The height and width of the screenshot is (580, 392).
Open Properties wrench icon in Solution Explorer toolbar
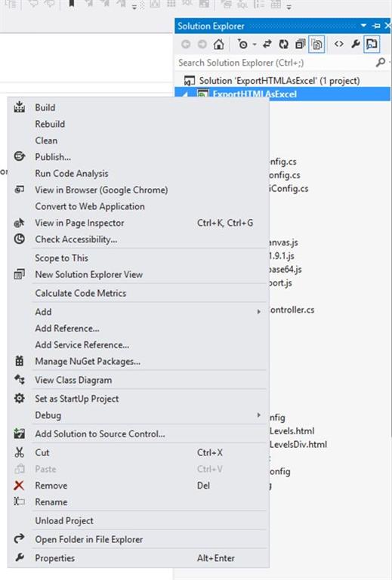[356, 44]
